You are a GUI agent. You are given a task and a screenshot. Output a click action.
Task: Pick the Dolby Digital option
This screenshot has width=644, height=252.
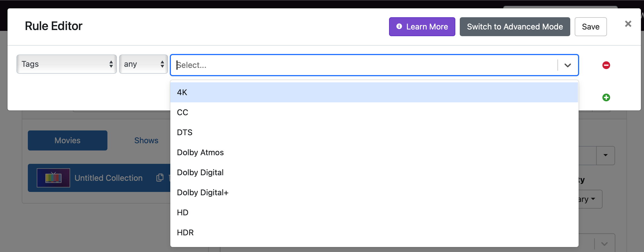(200, 172)
